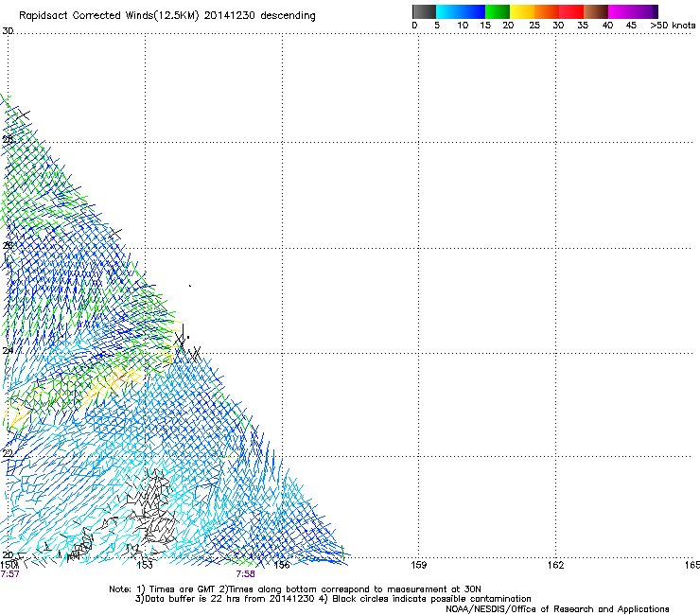Screen dimensions: 700x615
Task: Click the dark purple 45-50 knots segment
Action: click(x=645, y=11)
